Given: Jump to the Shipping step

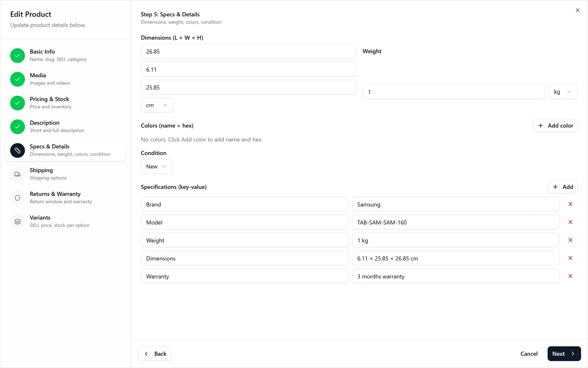Looking at the screenshot, I should coord(66,174).
